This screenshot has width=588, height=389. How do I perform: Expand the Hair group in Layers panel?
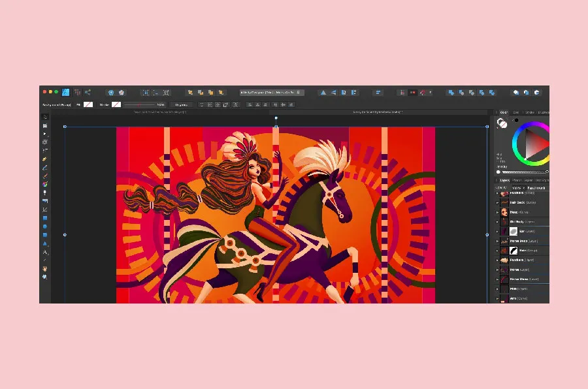[x=497, y=251]
